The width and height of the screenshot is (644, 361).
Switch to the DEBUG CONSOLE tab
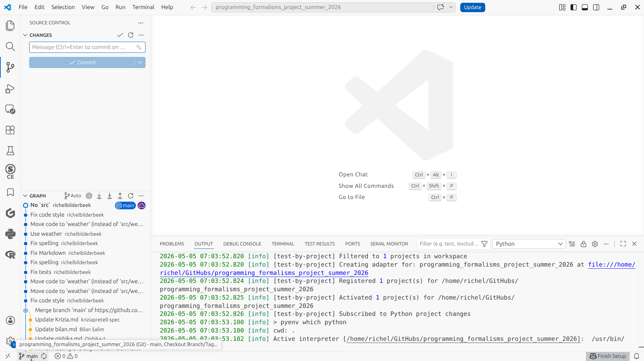click(242, 244)
